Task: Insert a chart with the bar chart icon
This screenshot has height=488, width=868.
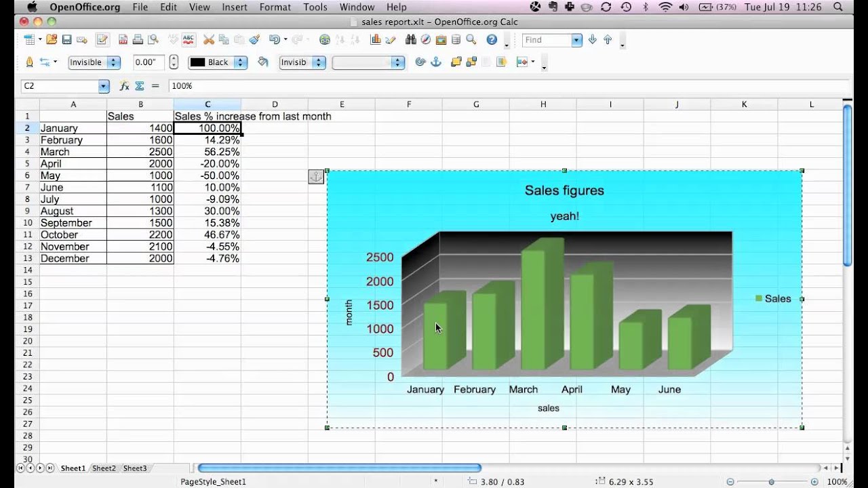Action: (x=375, y=40)
